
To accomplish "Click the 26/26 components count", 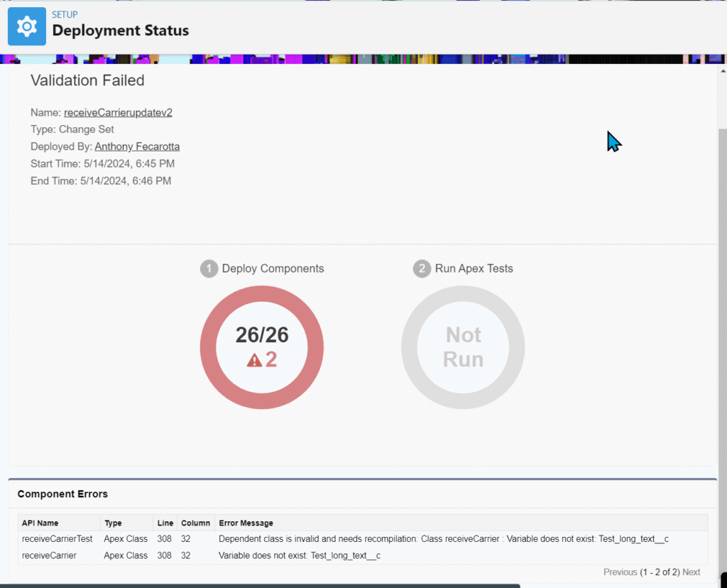I will 262,335.
